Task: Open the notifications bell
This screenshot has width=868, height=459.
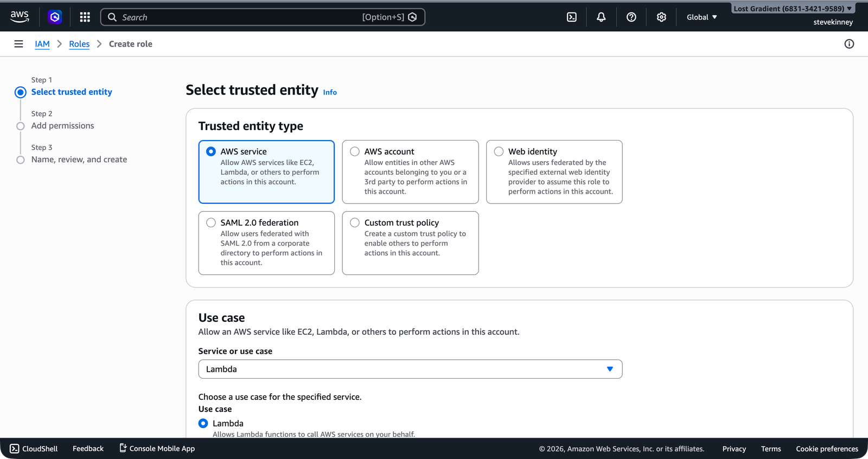Action: click(x=601, y=17)
